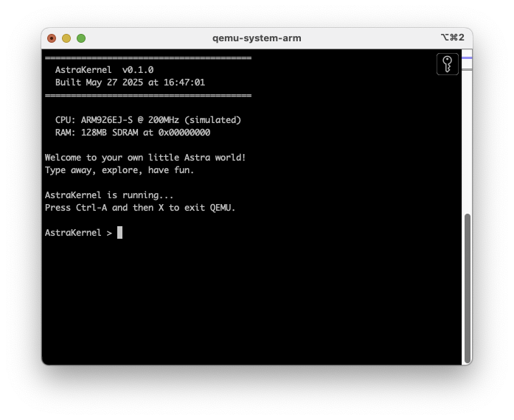Click the "Welcome to your own little Astra world!" line
This screenshot has width=514, height=420.
[x=145, y=158]
